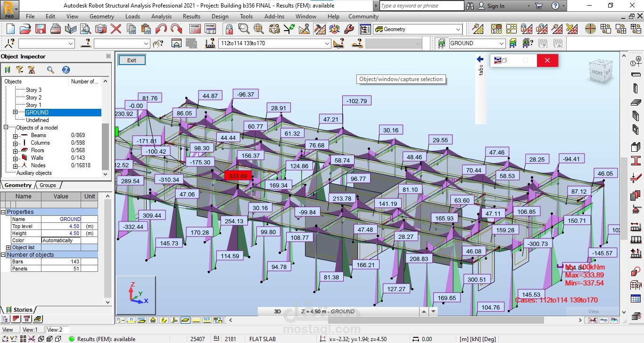
Task: Open the bar selection dropdown
Action: point(147,43)
